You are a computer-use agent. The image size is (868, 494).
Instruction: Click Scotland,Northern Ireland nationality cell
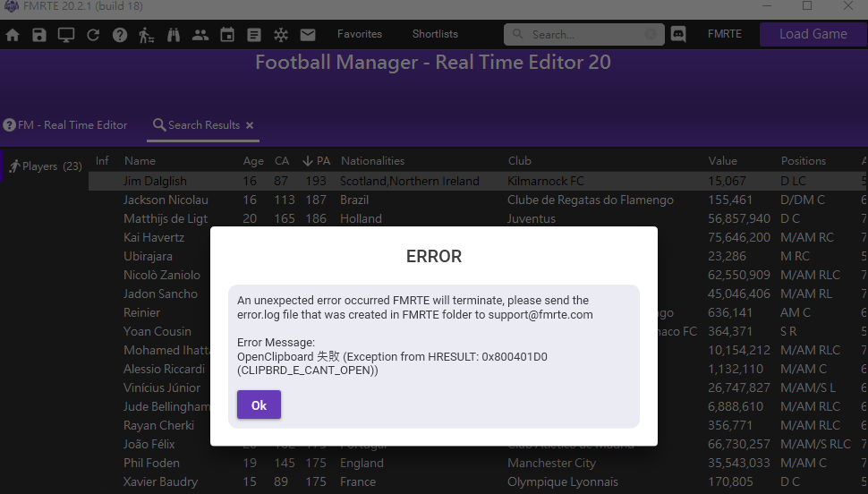pos(410,181)
